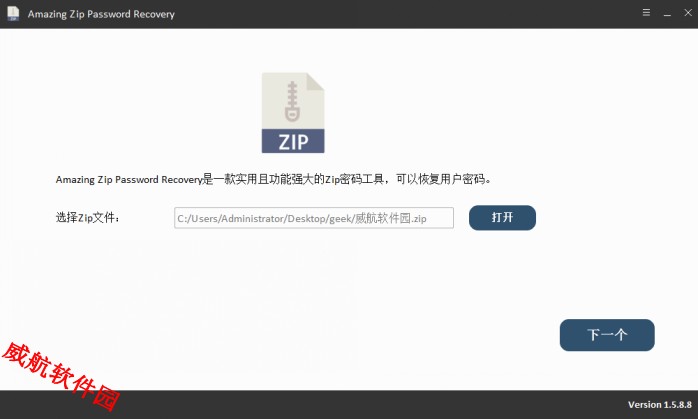Minimize the Amazing Zip Password Recovery window
Image resolution: width=698 pixels, height=419 pixels.
coord(667,14)
